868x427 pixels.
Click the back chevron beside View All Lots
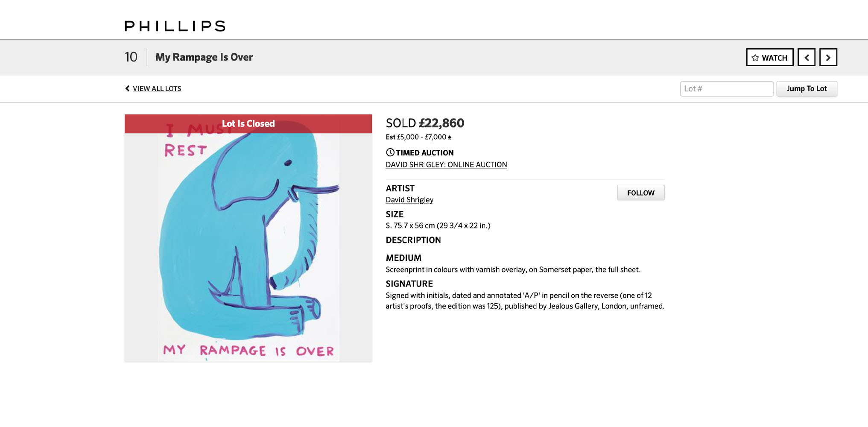[x=127, y=88]
